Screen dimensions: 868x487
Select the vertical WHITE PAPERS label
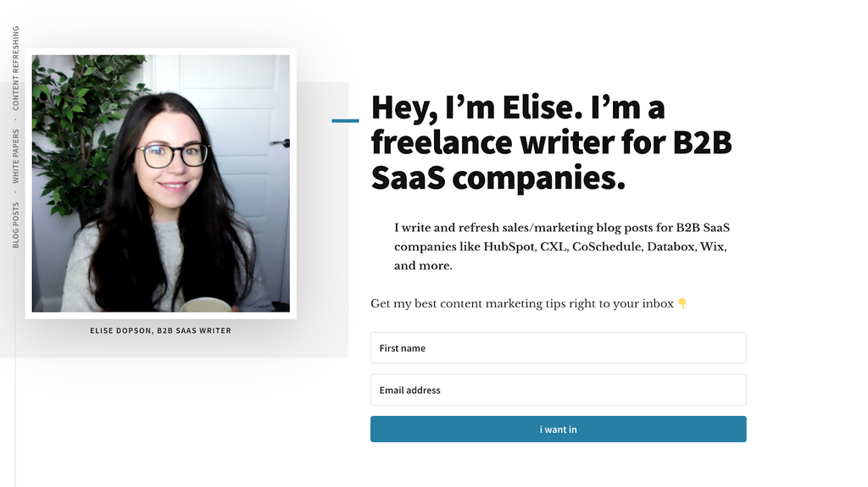click(x=16, y=157)
